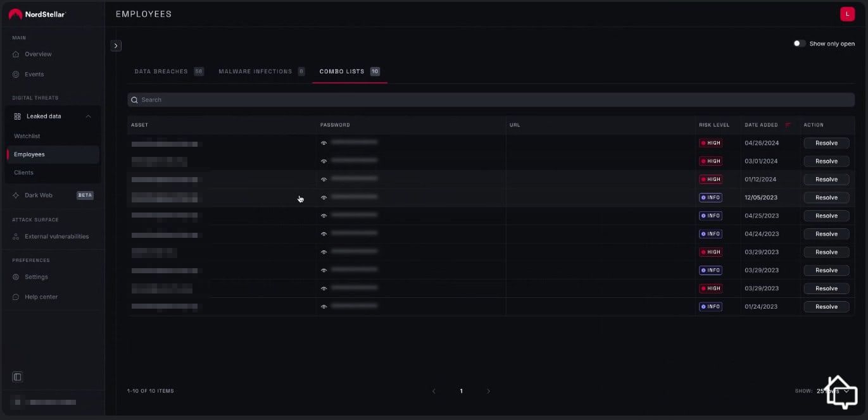Reveal password for 01/12/2024 row
868x420 pixels.
coord(324,180)
